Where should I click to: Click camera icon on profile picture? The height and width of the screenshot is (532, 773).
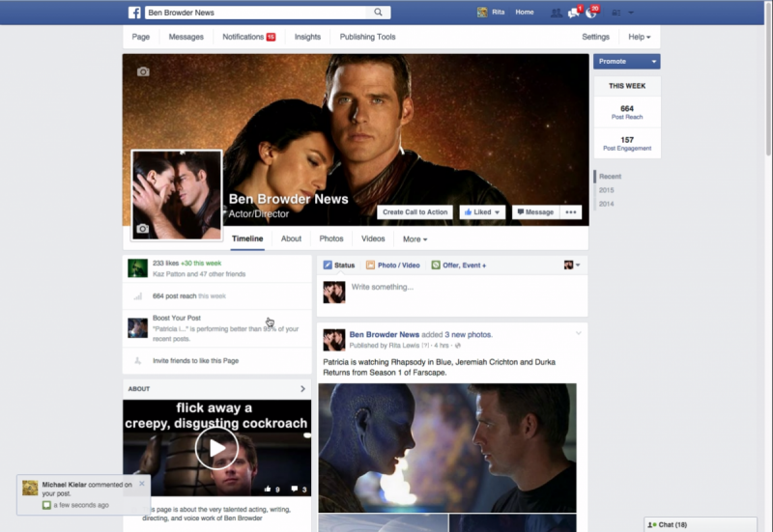tap(142, 229)
